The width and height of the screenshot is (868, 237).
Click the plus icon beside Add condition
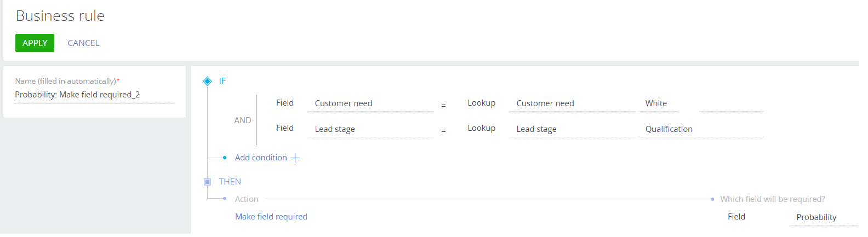(x=295, y=158)
